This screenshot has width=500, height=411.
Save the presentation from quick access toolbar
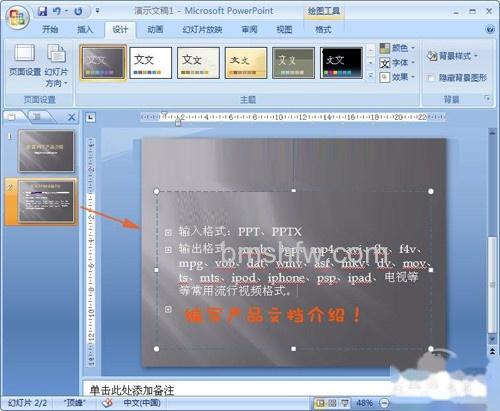(x=42, y=11)
